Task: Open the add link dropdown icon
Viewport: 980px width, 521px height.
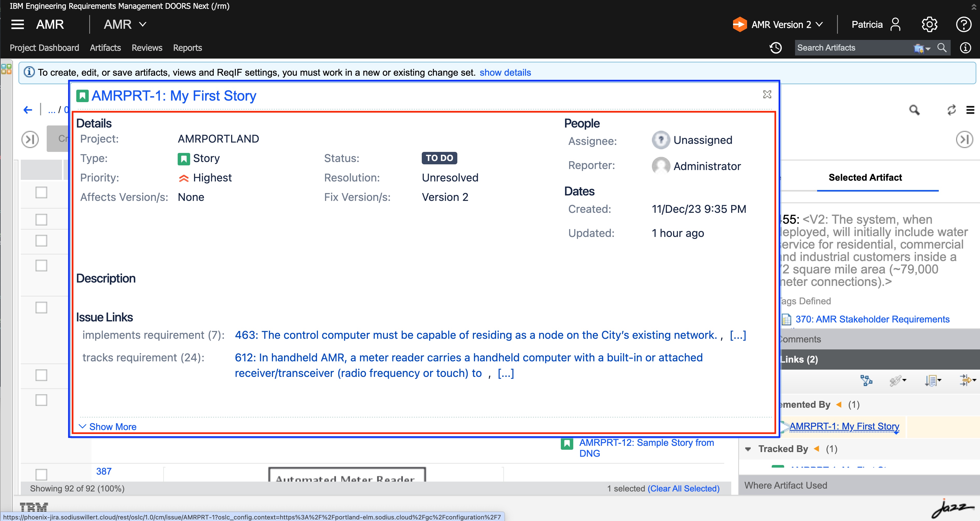Action: (x=898, y=381)
